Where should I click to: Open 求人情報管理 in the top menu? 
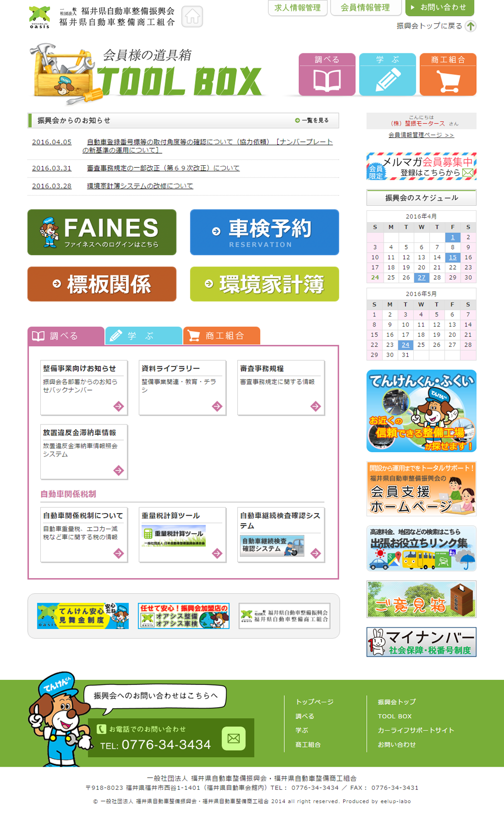[x=297, y=8]
